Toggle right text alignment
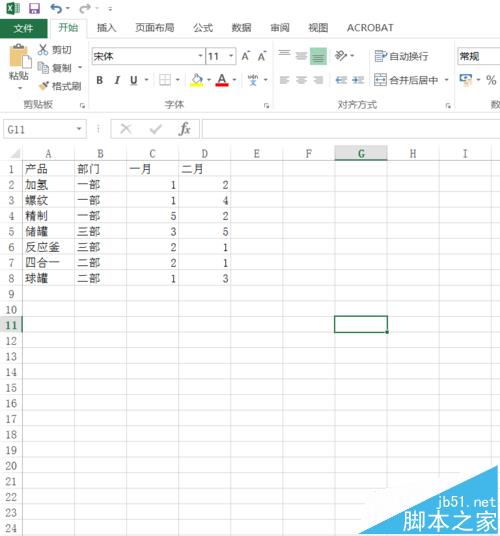 point(318,80)
